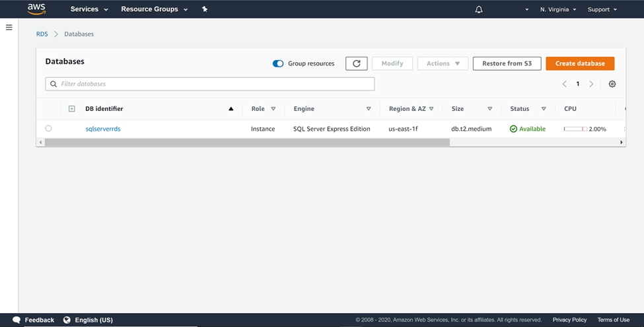Open the Services dropdown menu

pyautogui.click(x=89, y=9)
